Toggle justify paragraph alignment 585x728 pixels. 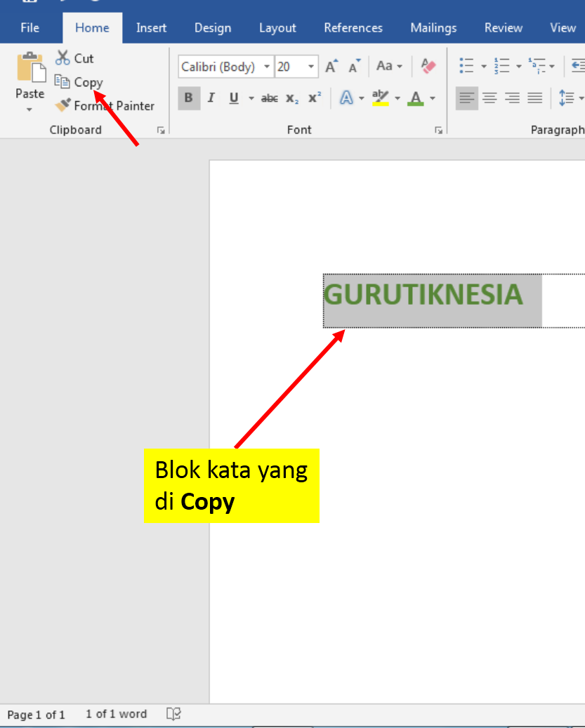click(x=534, y=98)
